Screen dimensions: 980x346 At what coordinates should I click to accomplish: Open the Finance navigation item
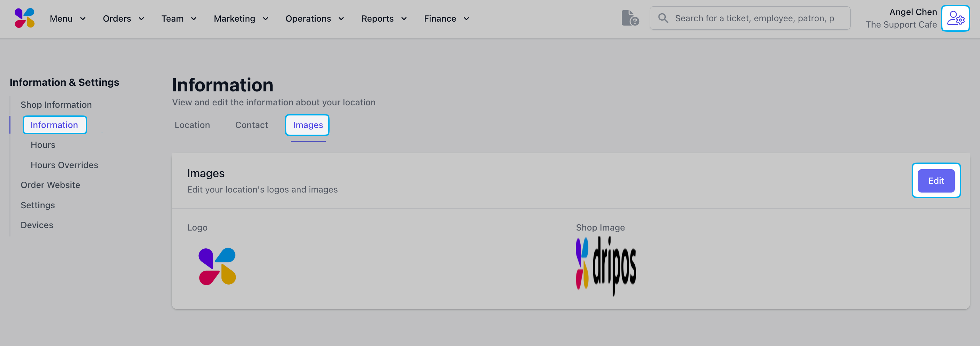coord(440,18)
